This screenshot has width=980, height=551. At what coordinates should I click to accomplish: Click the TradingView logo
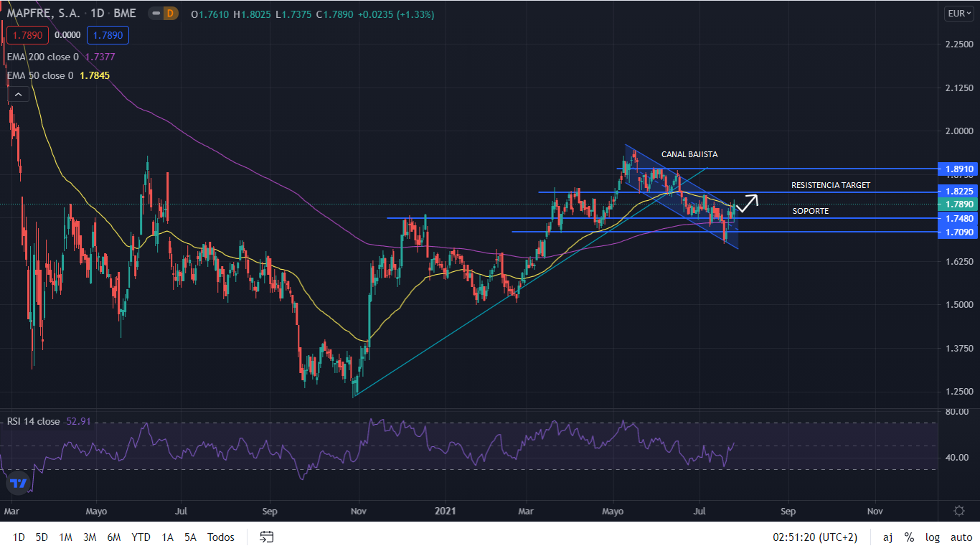(19, 483)
